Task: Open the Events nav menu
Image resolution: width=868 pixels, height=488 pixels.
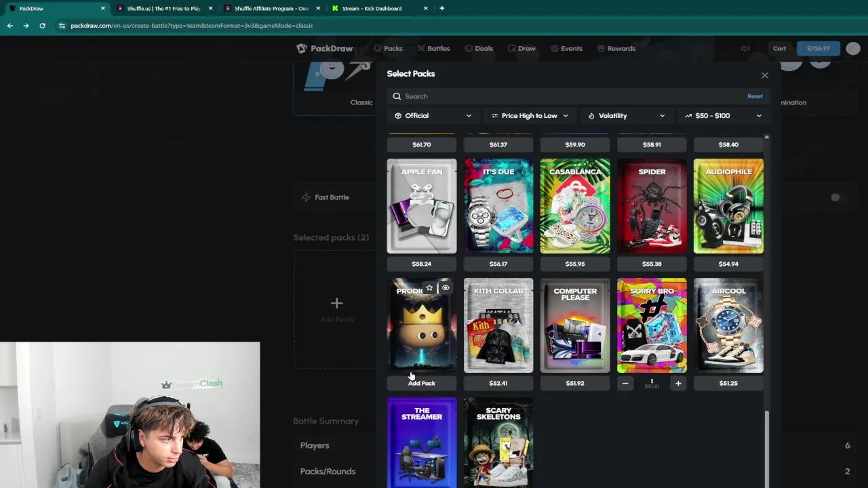Action: tap(566, 48)
